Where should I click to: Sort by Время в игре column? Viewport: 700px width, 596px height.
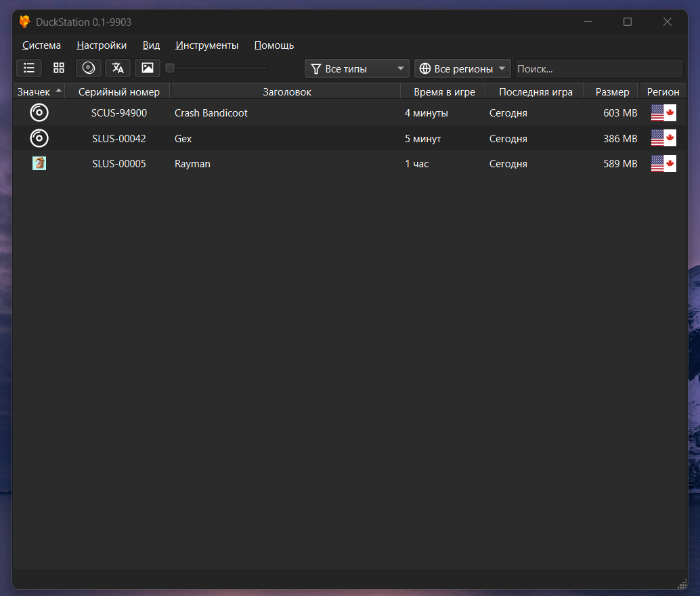pos(444,92)
